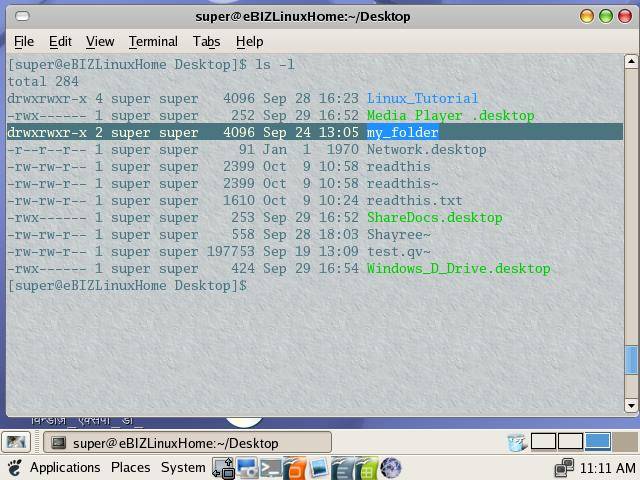Open the image viewer launcher icon

[x=319, y=468]
